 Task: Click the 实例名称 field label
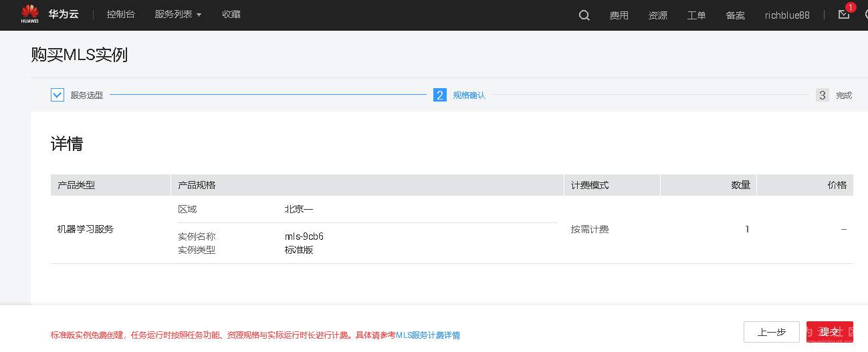pyautogui.click(x=197, y=236)
